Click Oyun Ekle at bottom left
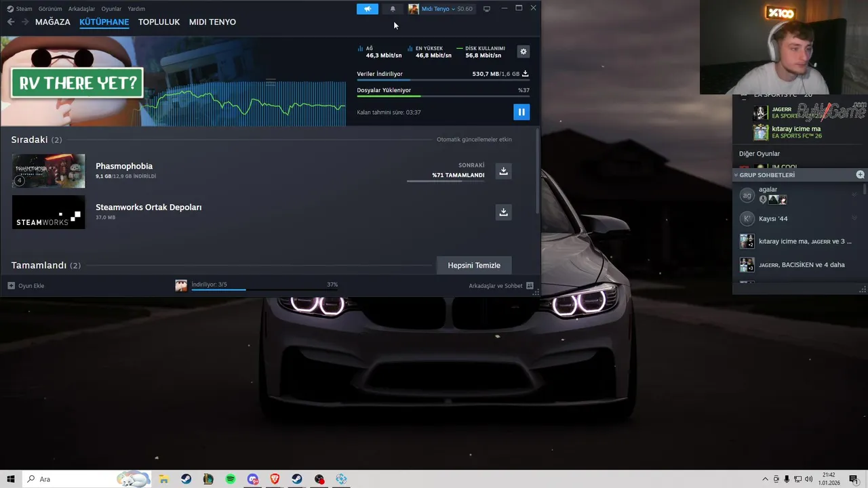The width and height of the screenshot is (868, 488). (x=31, y=285)
